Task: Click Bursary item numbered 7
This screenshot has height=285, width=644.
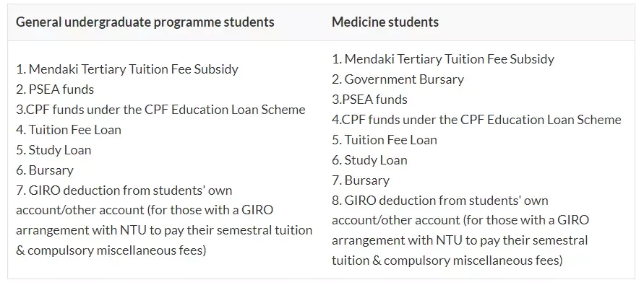Action: click(x=361, y=180)
